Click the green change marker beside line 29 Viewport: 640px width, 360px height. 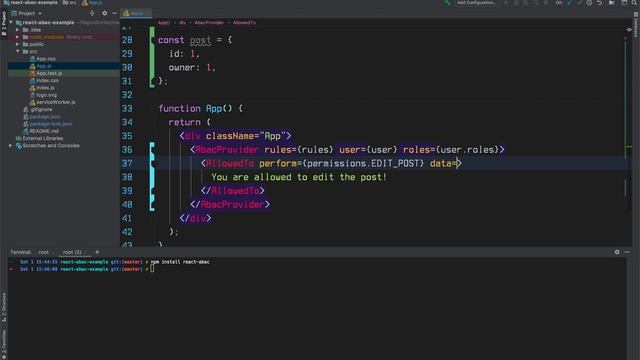coord(152,54)
